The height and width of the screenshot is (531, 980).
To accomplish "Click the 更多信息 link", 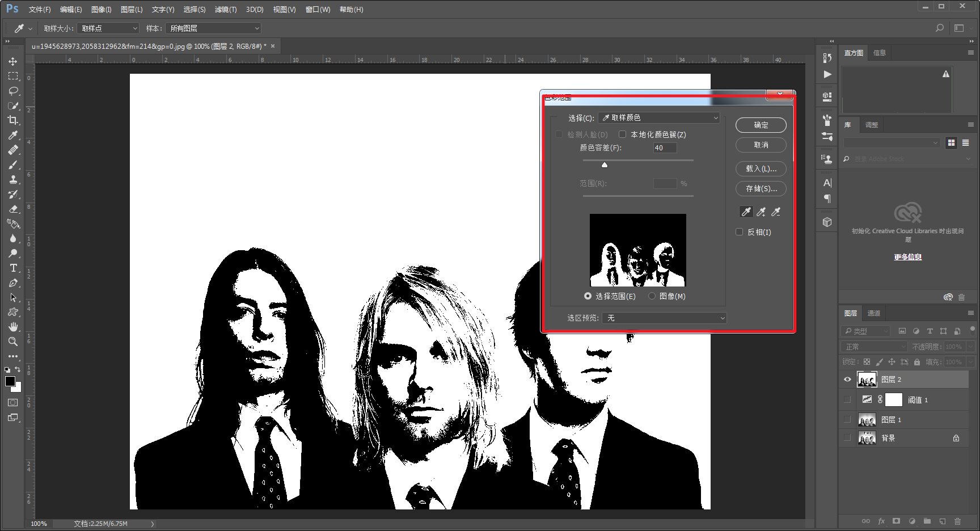I will [908, 257].
